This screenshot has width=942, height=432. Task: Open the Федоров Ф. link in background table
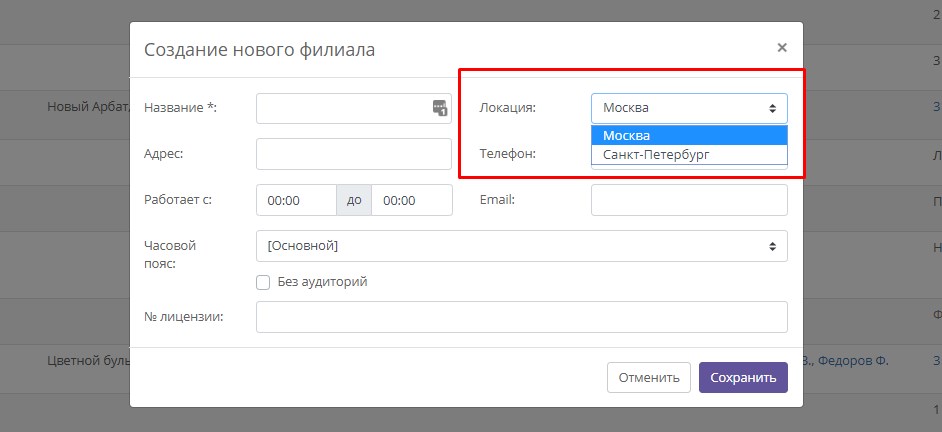coord(853,361)
